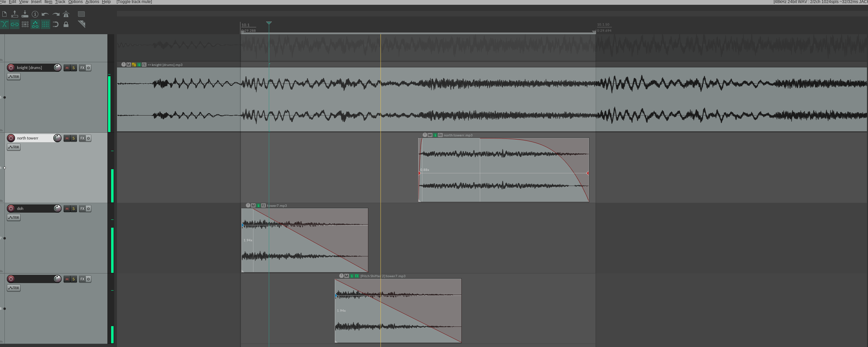Open FX chain for knight [drums] track
This screenshot has height=347, width=868.
[x=82, y=68]
